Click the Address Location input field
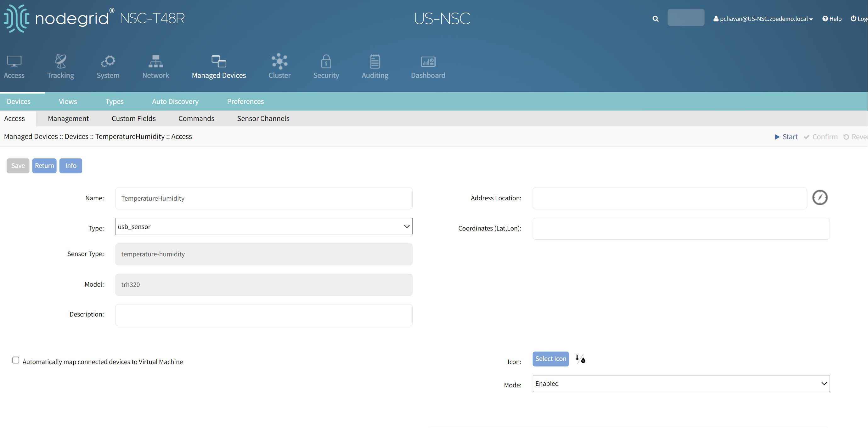Image resolution: width=868 pixels, height=434 pixels. tap(669, 198)
